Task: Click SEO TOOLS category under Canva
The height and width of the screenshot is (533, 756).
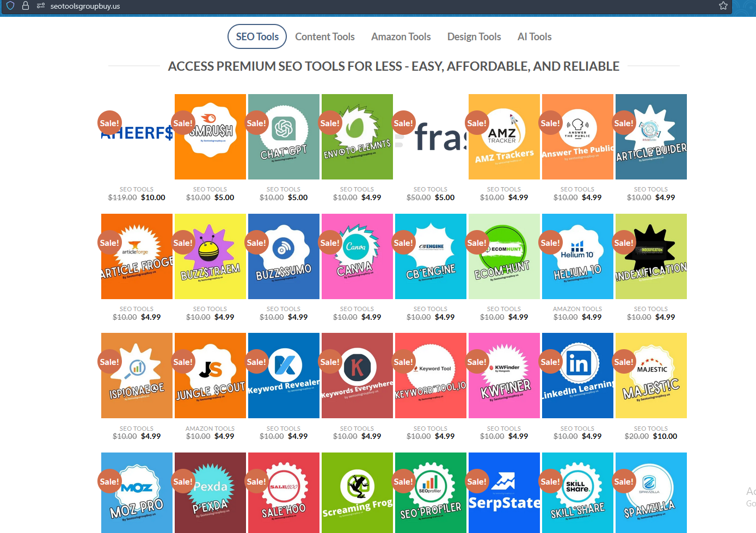Action: (x=357, y=309)
